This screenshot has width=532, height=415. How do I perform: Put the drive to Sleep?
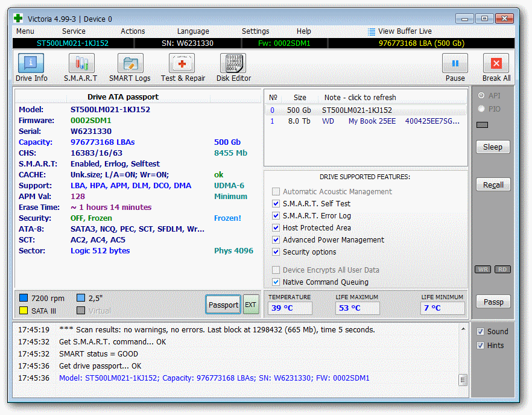[x=493, y=147]
